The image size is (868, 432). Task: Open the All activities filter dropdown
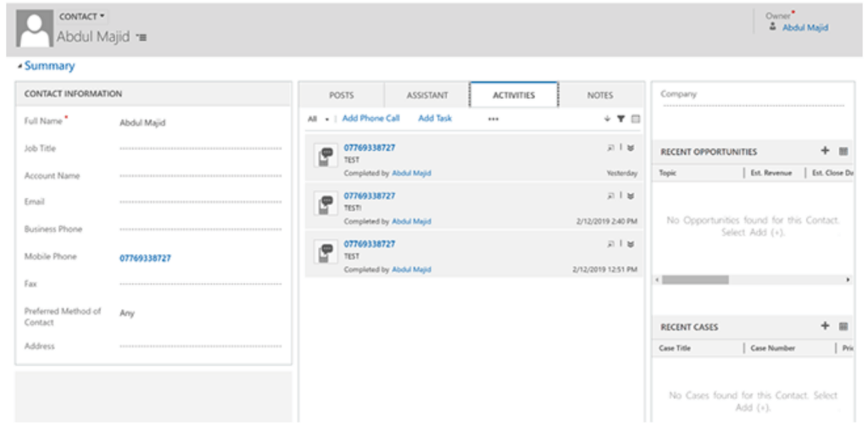point(318,119)
